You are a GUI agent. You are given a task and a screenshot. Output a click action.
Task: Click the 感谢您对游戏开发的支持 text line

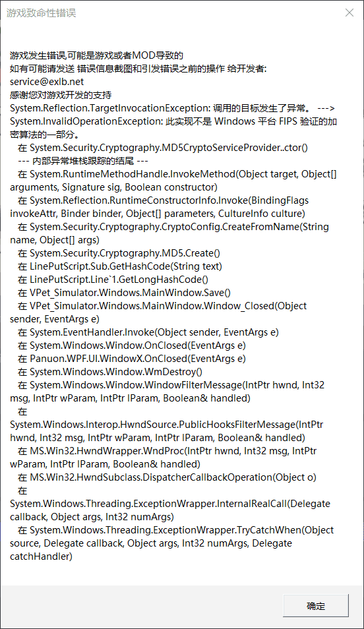(x=61, y=95)
